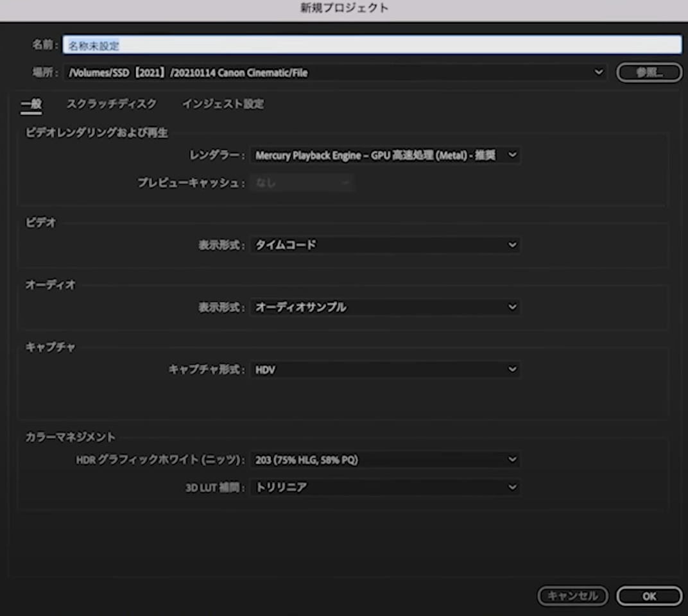688x616 pixels.
Task: Expand the ビデオ 表示形式 dropdown
Action: click(512, 244)
